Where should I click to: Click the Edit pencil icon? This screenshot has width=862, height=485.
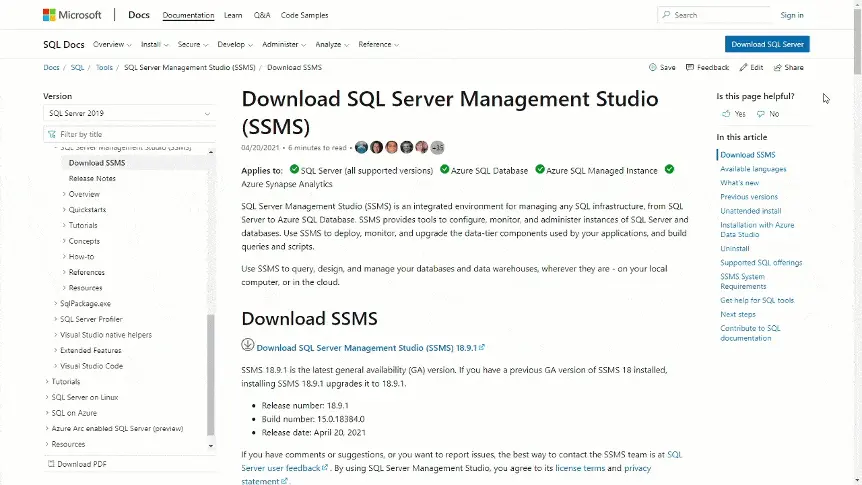click(x=743, y=68)
